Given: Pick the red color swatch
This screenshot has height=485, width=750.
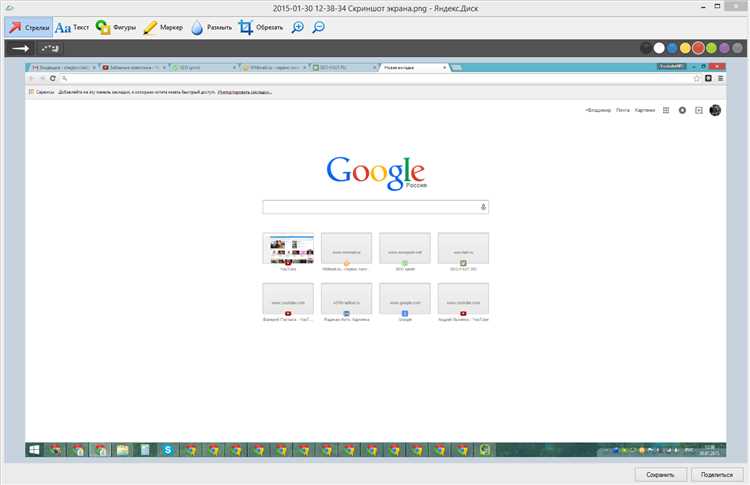Looking at the screenshot, I should (698, 48).
